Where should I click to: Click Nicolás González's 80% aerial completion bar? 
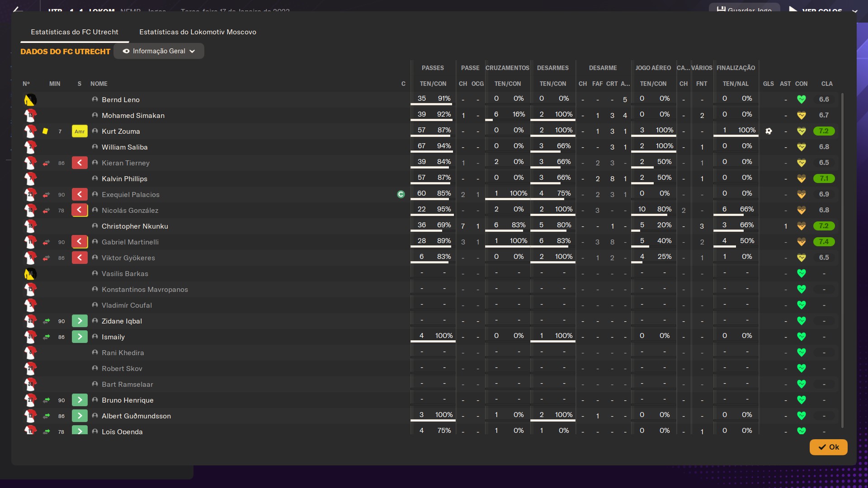click(x=653, y=215)
